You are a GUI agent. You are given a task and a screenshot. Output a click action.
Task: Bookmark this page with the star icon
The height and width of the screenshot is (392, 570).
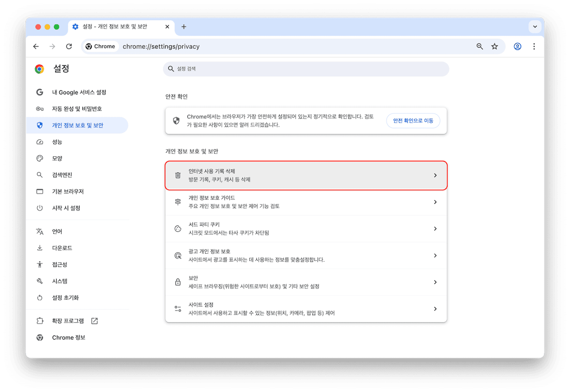click(x=494, y=46)
